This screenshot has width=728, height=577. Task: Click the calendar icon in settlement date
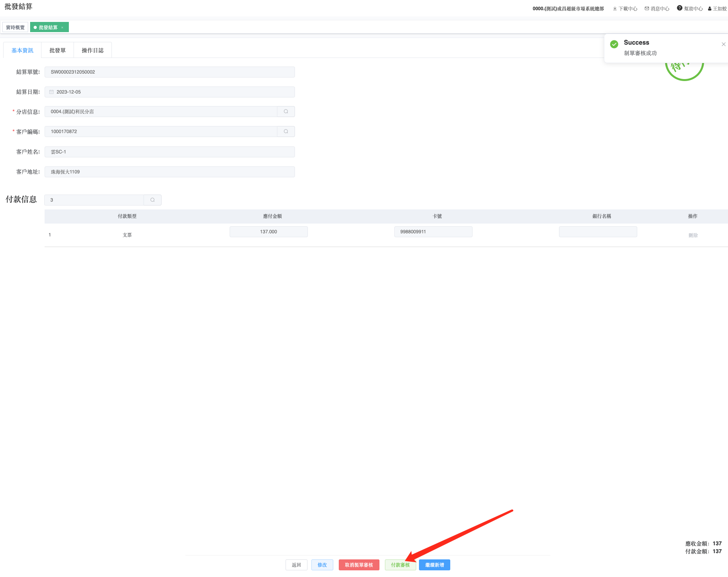pos(51,92)
